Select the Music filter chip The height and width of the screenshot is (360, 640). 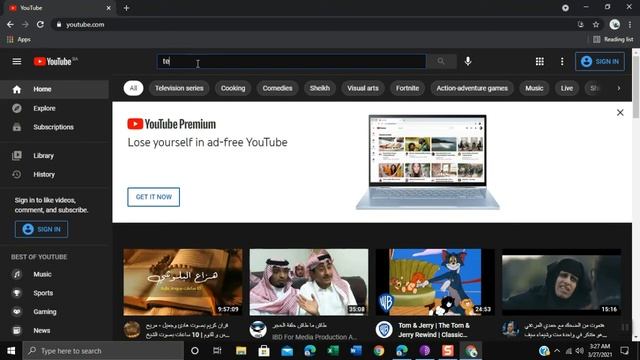pos(534,88)
